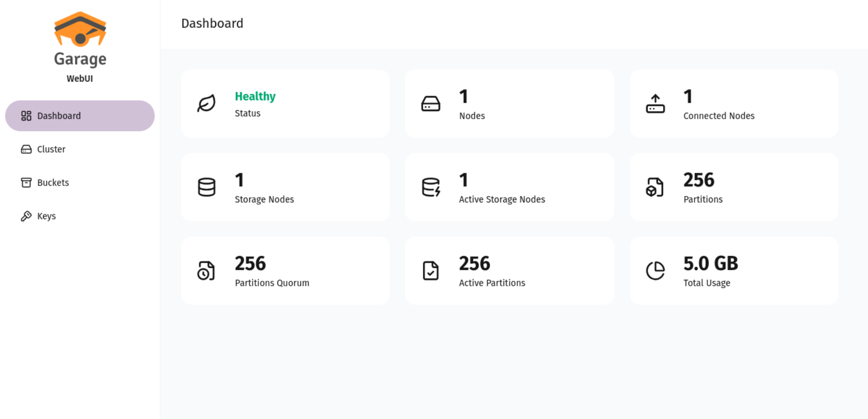868x419 pixels.
Task: Click the hard drive icon beside Nodes
Action: (x=430, y=103)
